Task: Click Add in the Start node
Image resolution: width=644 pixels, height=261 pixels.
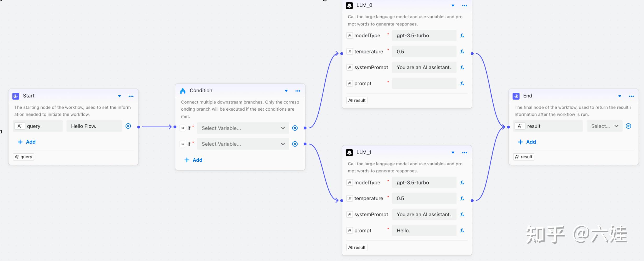Action: 27,142
